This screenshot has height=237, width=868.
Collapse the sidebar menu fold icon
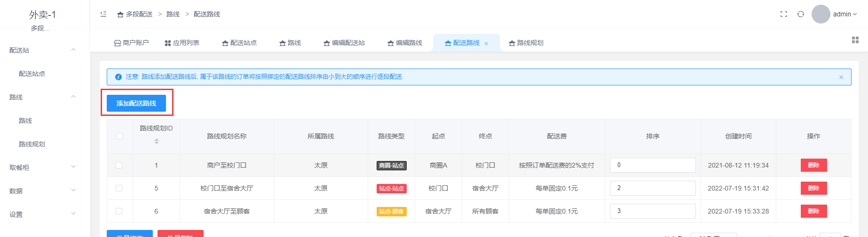tap(103, 14)
